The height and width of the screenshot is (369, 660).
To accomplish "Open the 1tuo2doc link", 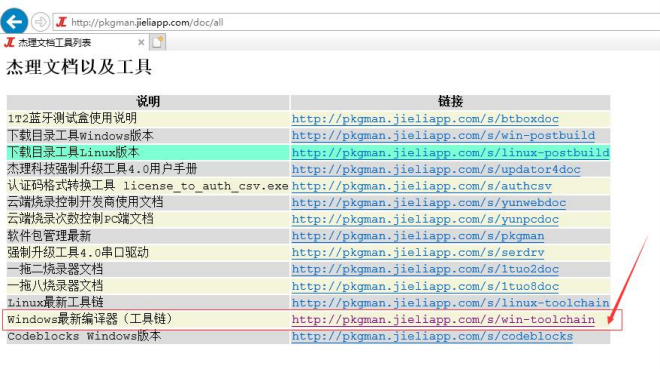I will point(425,269).
